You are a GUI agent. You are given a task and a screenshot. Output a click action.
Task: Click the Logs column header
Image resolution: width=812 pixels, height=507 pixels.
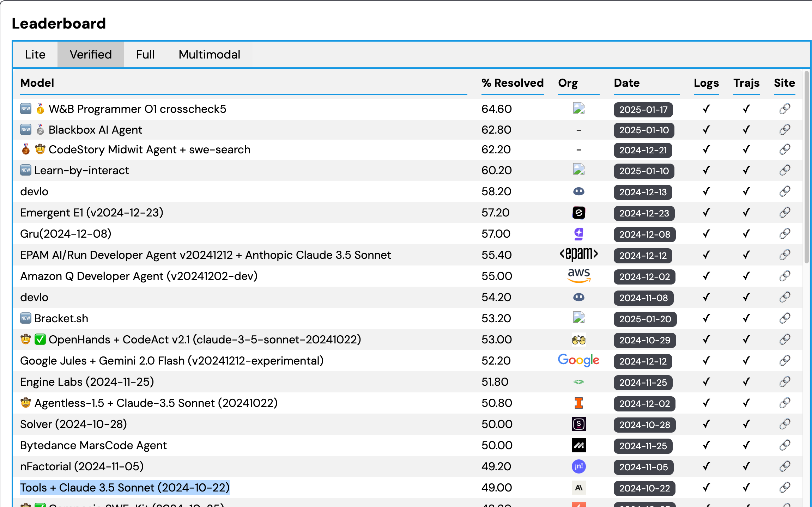tap(706, 83)
